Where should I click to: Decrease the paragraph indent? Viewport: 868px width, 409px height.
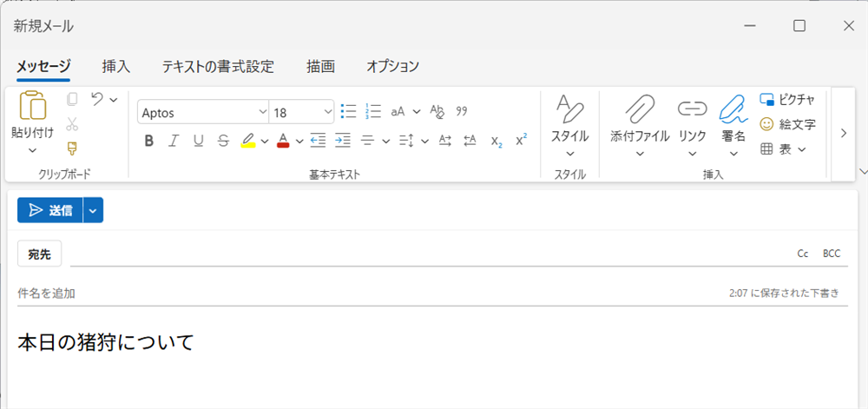[318, 141]
